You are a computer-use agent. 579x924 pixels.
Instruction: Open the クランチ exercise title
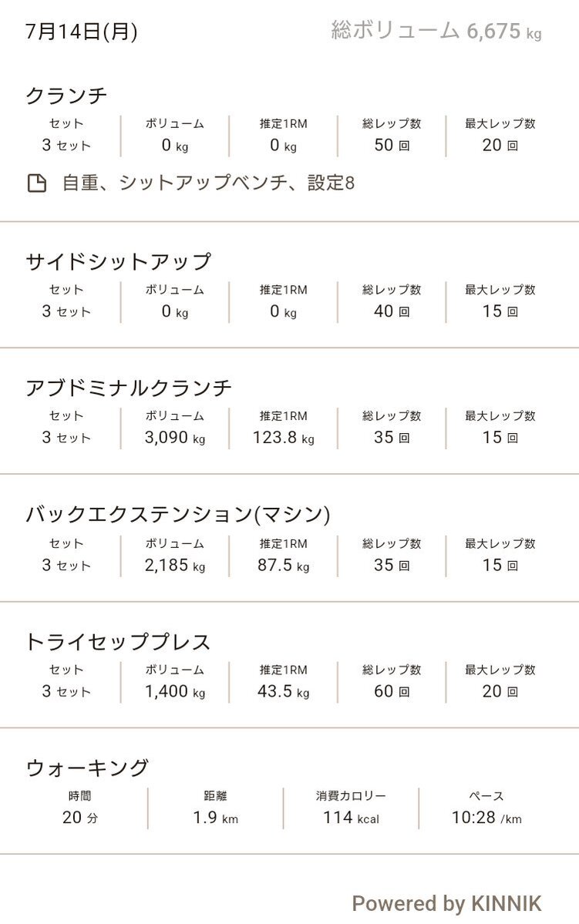tap(66, 96)
